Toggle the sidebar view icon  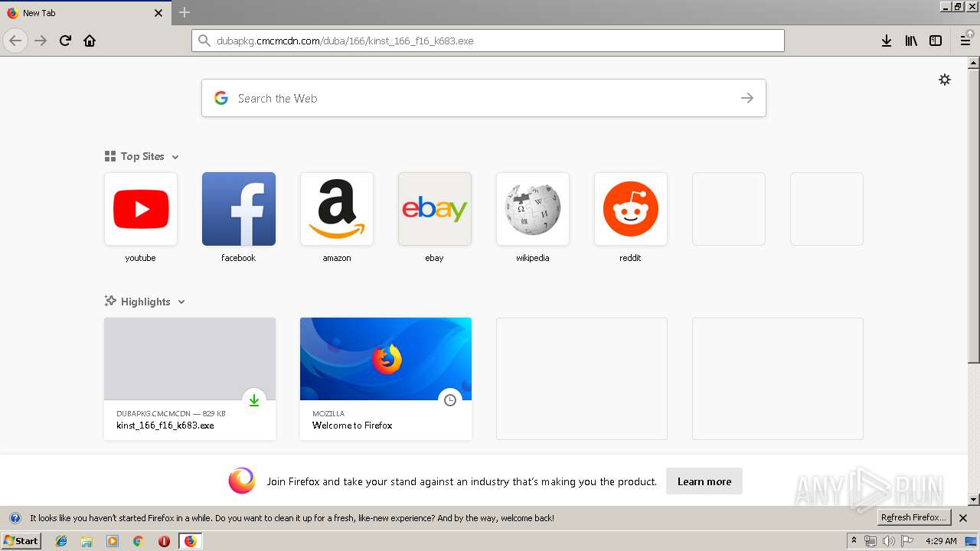click(x=936, y=41)
